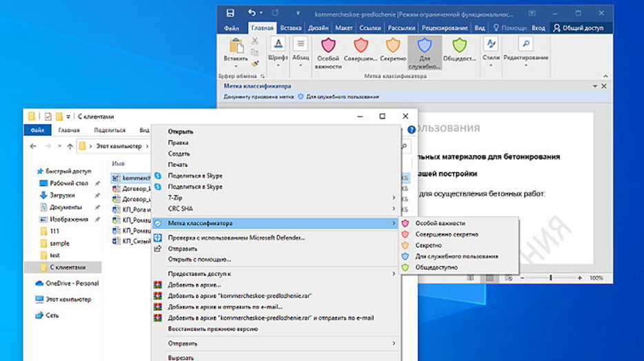Click the Помощь lightbulb search field
644x361 pixels.
(x=510, y=28)
